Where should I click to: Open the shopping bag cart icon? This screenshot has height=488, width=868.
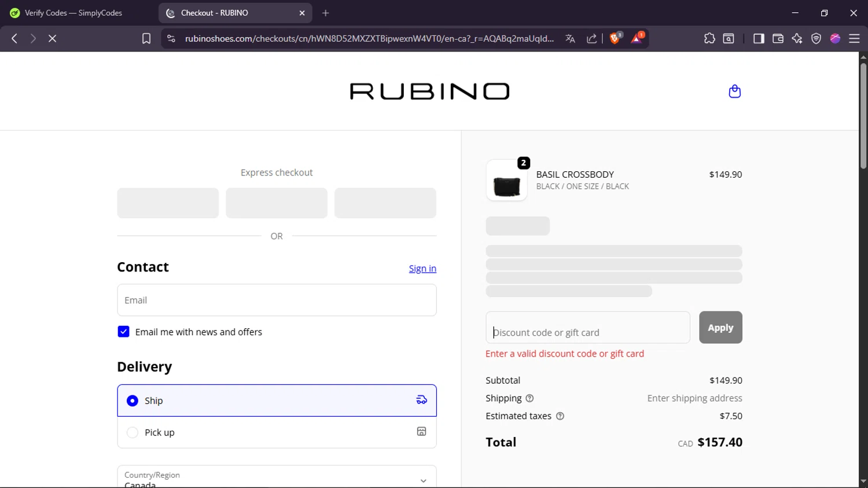tap(734, 91)
